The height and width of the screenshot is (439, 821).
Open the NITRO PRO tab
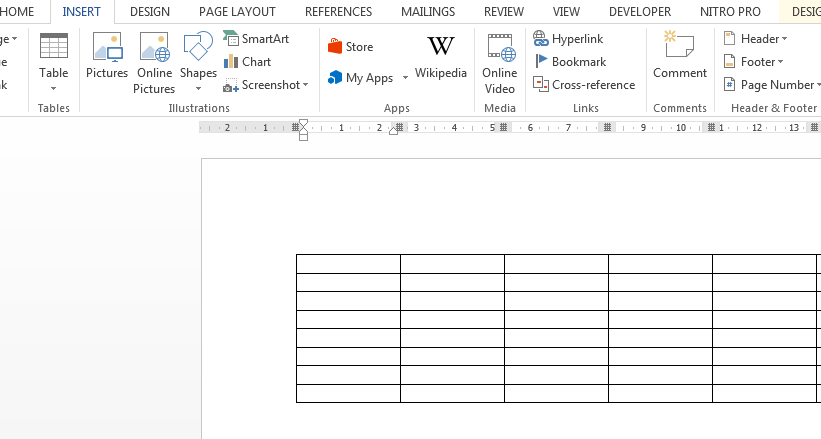(x=730, y=12)
